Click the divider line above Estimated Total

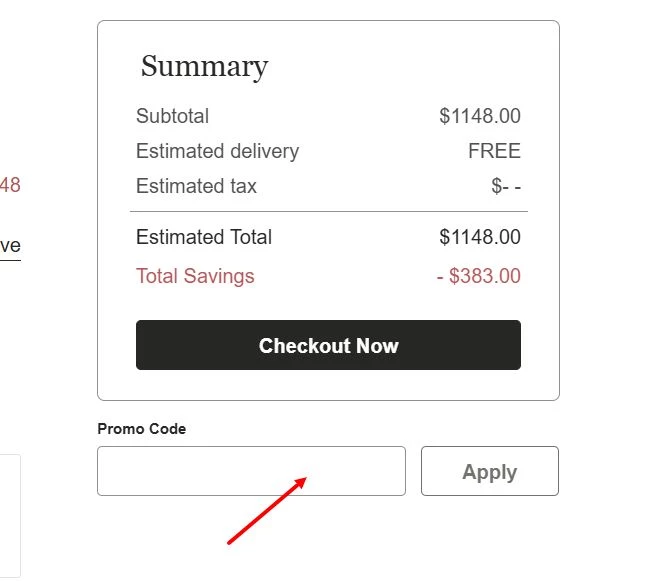(x=328, y=212)
